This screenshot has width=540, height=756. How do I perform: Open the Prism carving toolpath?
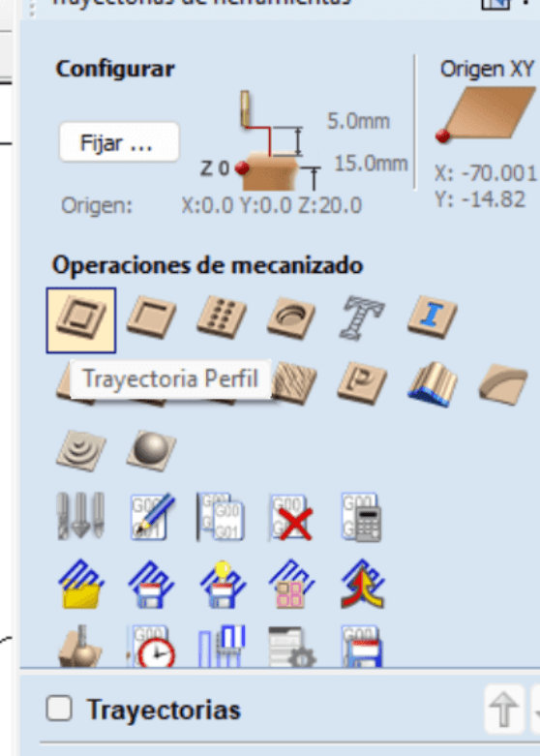(x=362, y=383)
